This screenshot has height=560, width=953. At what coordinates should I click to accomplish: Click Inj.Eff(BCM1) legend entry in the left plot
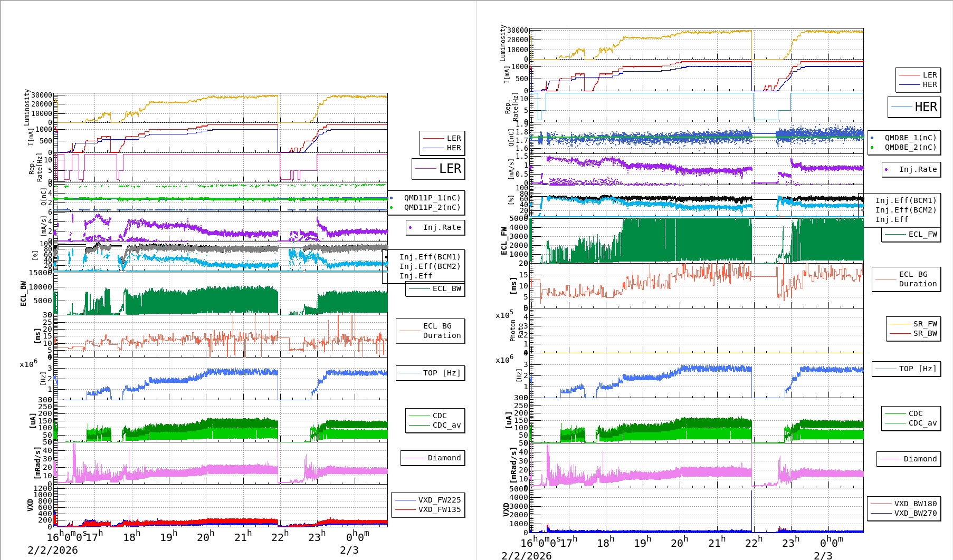(x=430, y=257)
